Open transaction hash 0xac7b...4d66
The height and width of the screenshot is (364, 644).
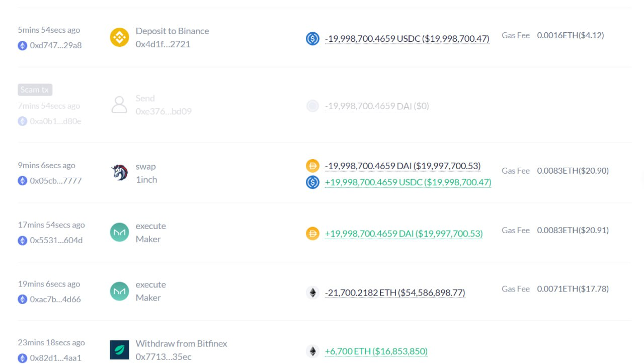point(55,300)
